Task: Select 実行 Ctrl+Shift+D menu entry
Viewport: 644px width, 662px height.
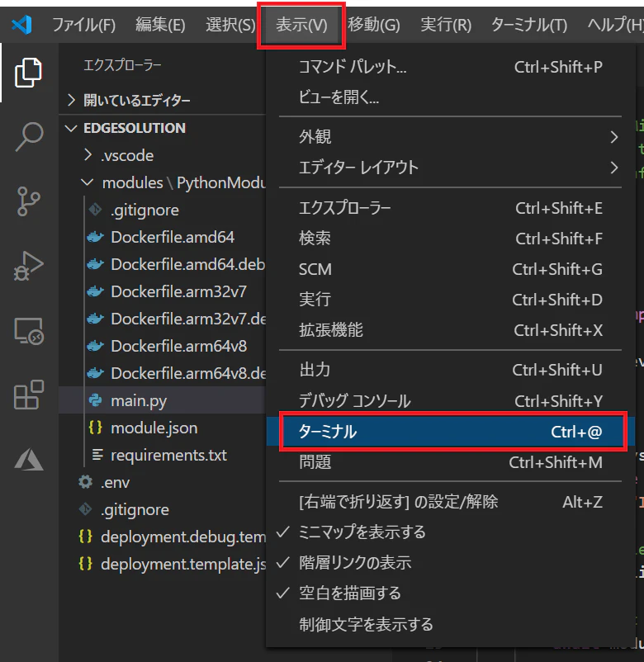Action: pyautogui.click(x=450, y=300)
